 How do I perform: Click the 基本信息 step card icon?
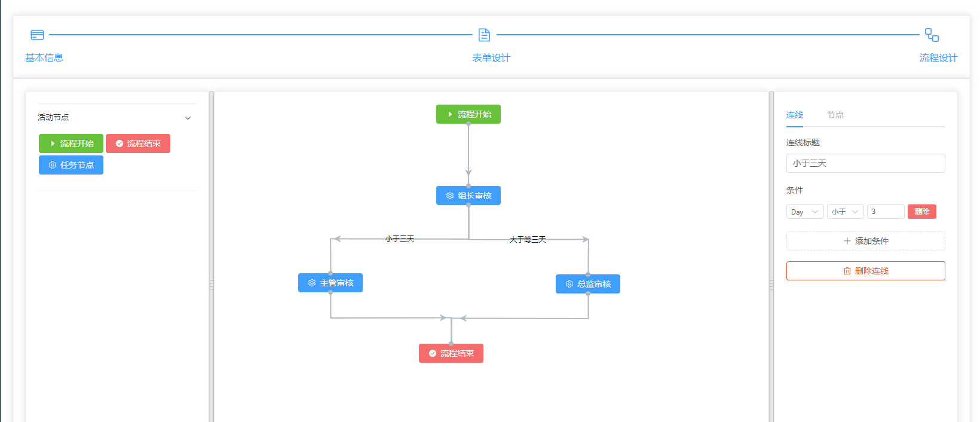pyautogui.click(x=37, y=35)
